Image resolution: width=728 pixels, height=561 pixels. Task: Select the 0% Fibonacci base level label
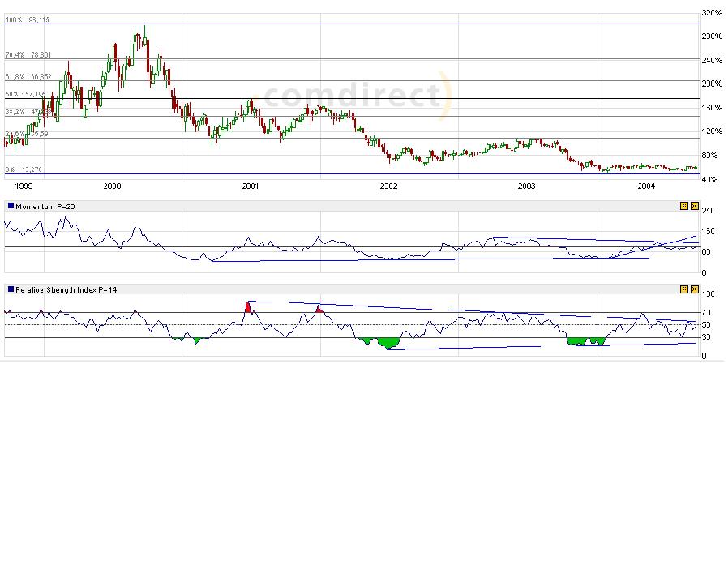point(24,169)
